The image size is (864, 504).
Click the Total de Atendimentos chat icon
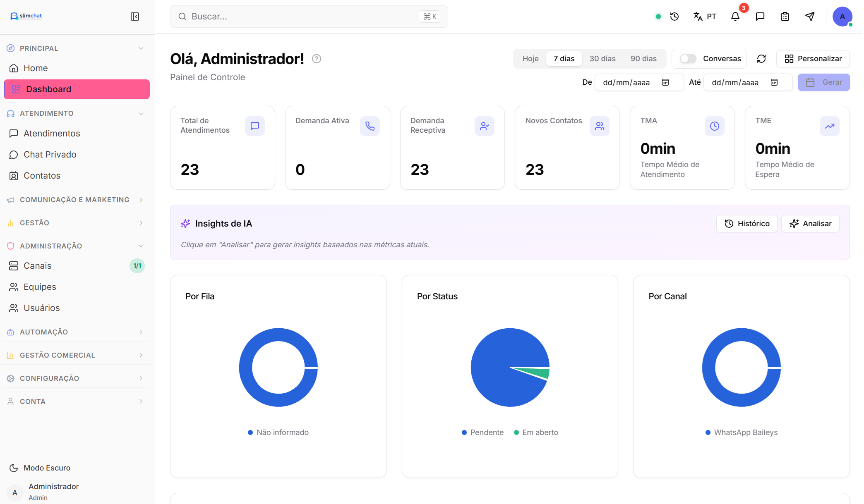(x=255, y=126)
